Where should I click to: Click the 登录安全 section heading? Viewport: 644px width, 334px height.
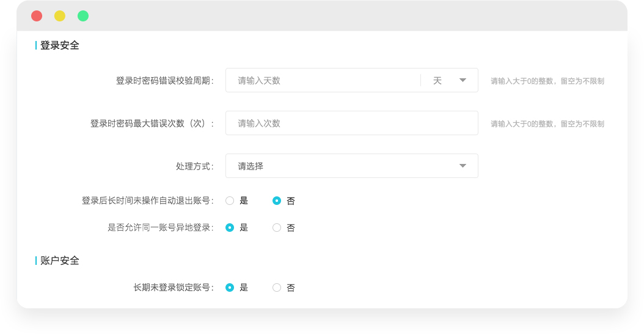(x=59, y=45)
